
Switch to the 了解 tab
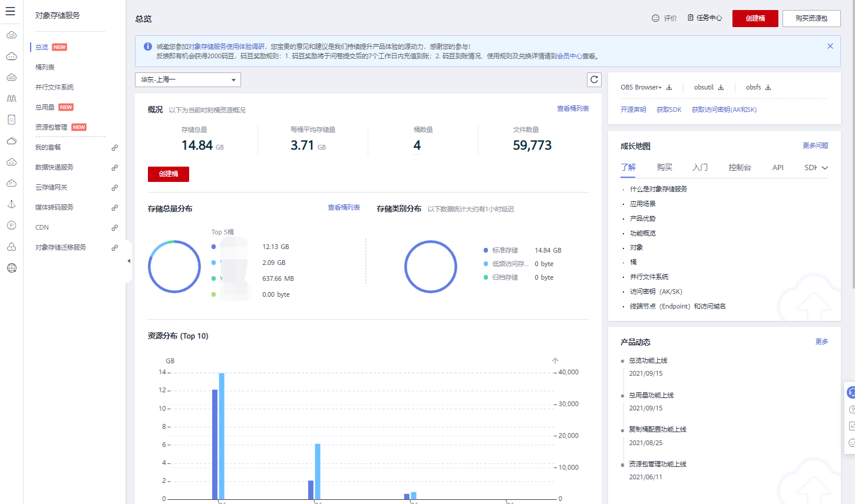pos(628,167)
